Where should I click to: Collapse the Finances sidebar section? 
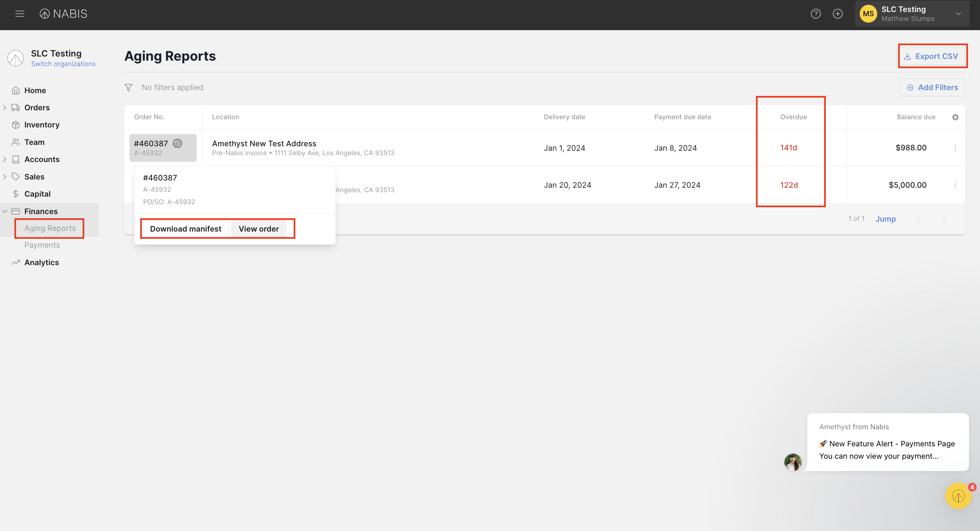[x=5, y=211]
